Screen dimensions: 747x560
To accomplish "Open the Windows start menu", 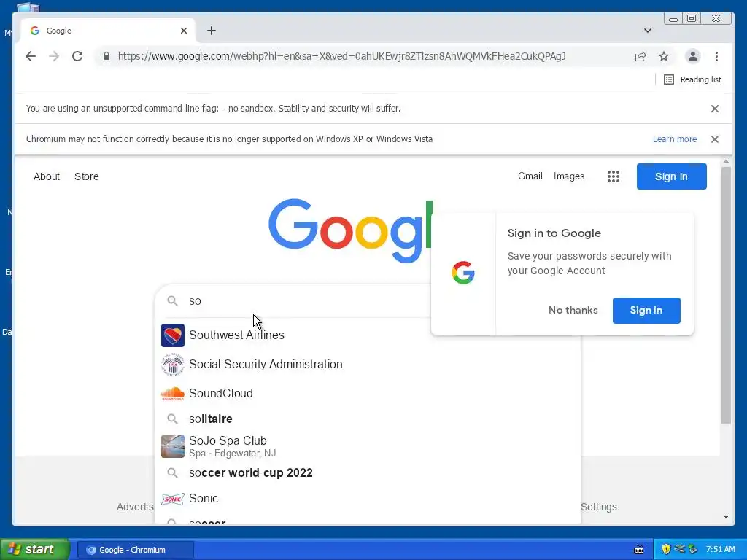I will click(x=35, y=550).
